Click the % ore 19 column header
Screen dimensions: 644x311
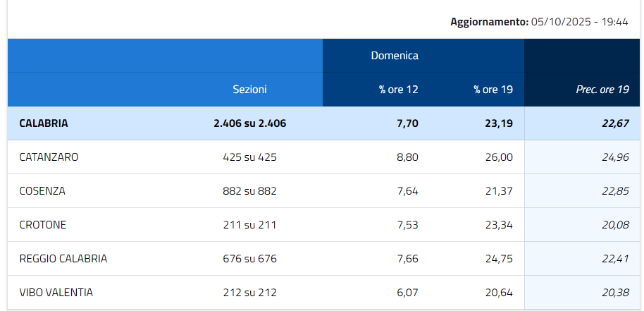[x=493, y=90]
